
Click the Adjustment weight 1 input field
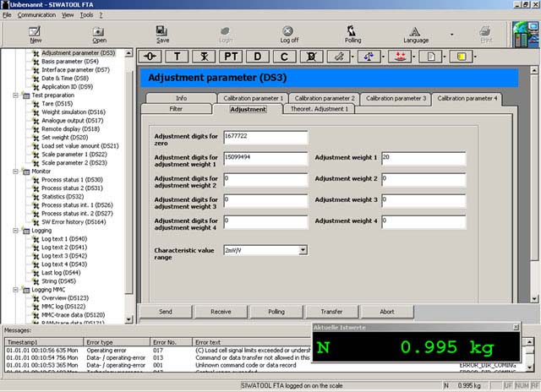[x=423, y=158]
